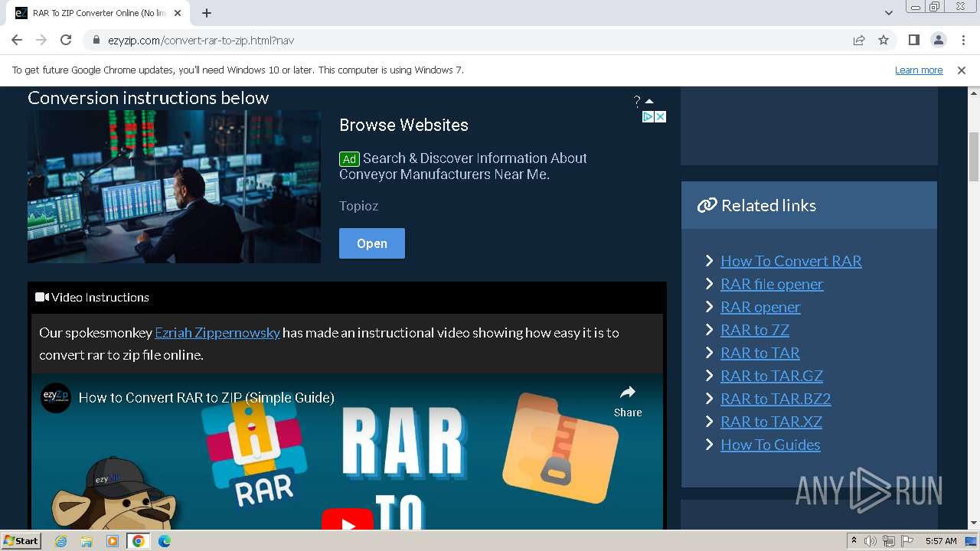This screenshot has height=551, width=980.
Task: Dismiss the Chrome update notification bar
Action: tap(962, 70)
